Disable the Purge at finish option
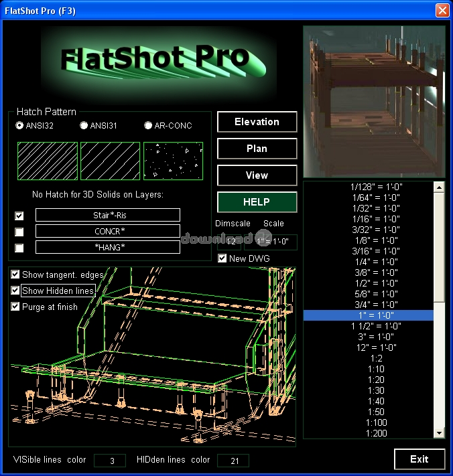The image size is (453, 476). 16,307
